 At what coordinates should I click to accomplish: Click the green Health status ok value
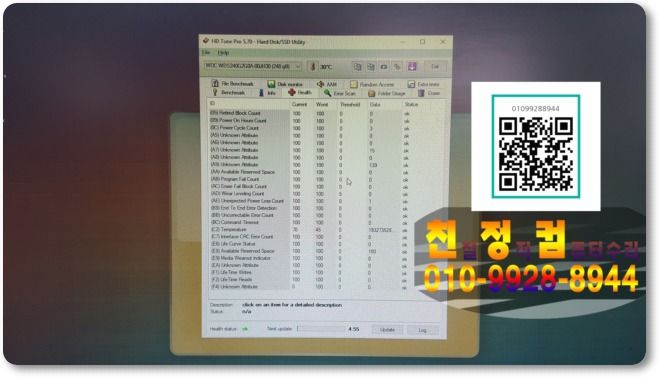click(245, 329)
